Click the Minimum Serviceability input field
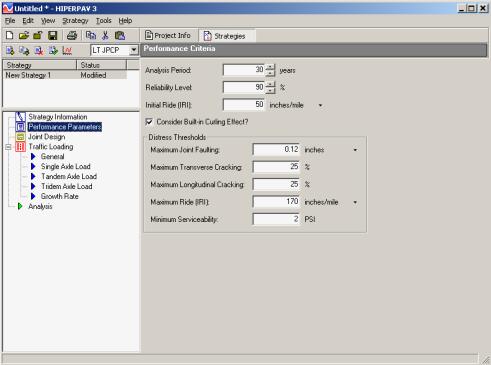 [276, 219]
